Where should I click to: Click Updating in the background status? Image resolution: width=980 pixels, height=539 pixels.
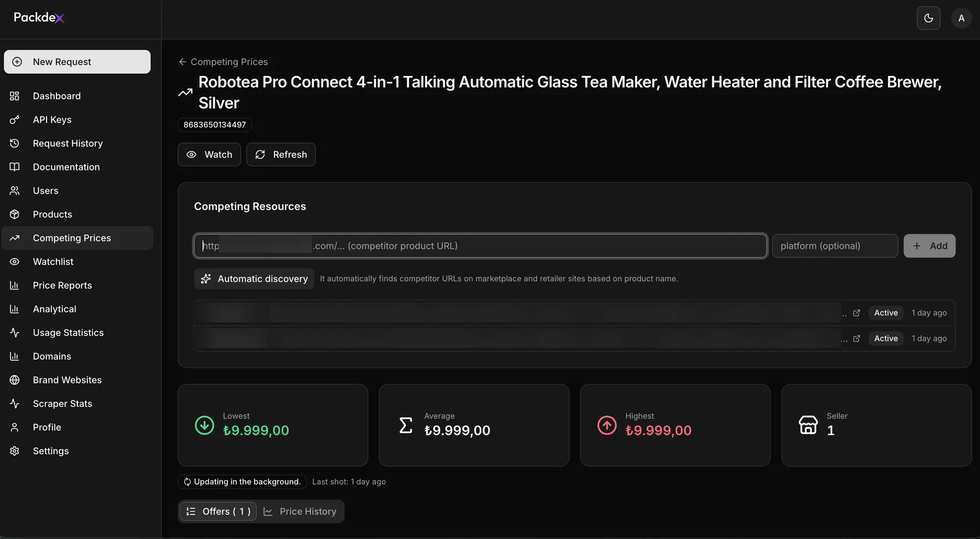point(242,482)
